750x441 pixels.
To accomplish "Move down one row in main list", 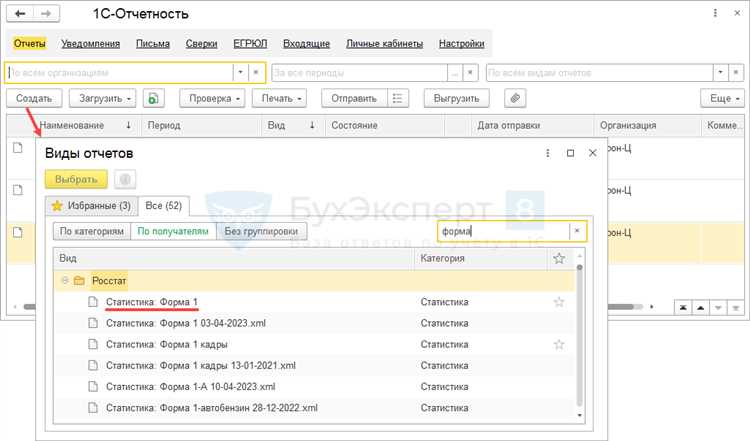I will pos(718,308).
